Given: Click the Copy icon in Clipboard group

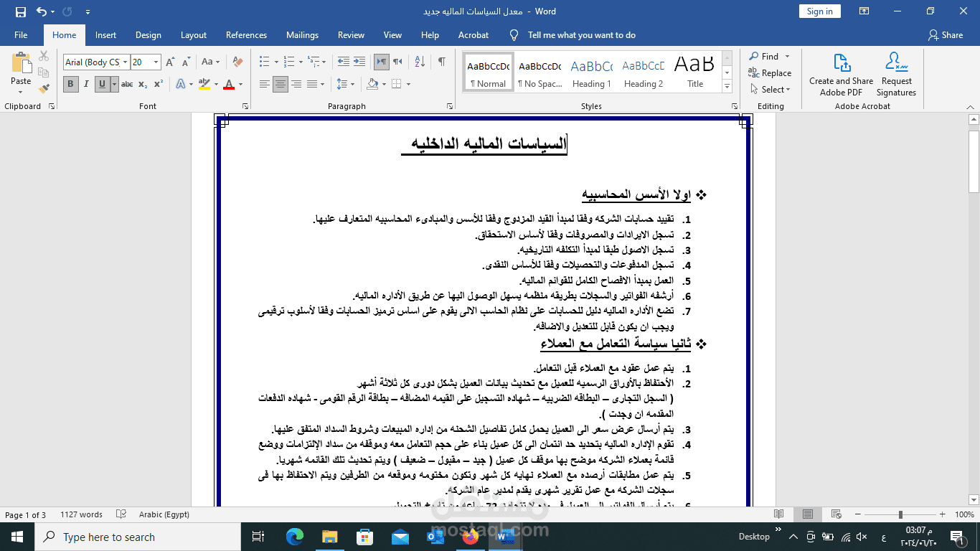Looking at the screenshot, I should 44,72.
